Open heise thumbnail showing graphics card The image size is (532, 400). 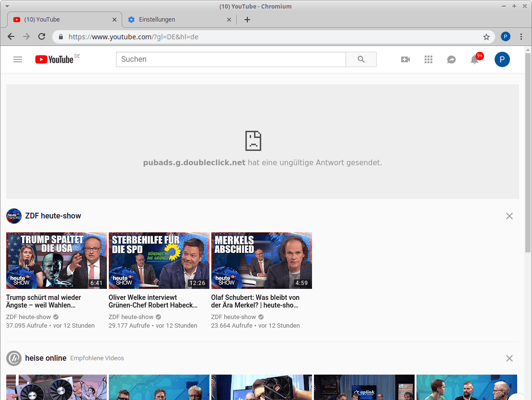(57, 387)
